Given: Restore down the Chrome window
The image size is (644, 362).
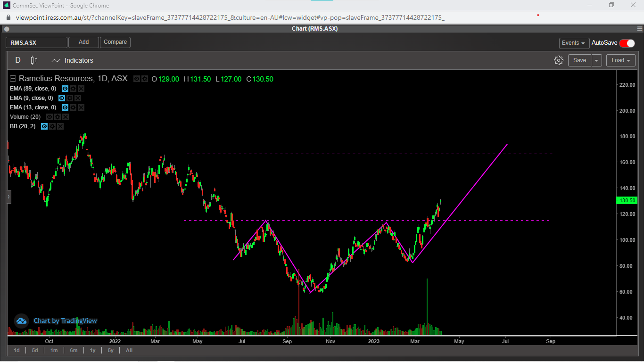Looking at the screenshot, I should [611, 5].
